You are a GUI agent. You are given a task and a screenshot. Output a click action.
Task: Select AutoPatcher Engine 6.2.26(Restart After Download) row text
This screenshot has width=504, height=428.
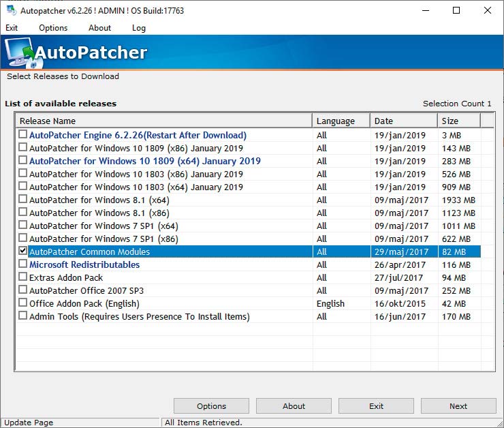[138, 135]
